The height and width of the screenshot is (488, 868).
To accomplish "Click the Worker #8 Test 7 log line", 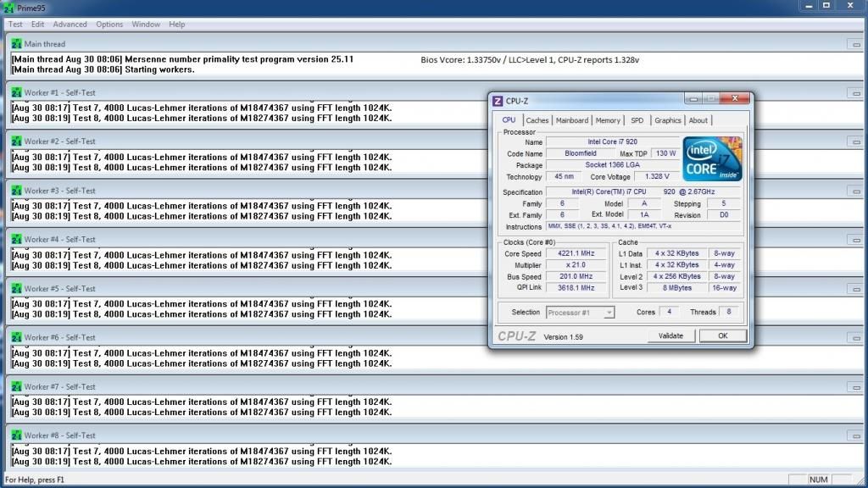I will point(202,451).
